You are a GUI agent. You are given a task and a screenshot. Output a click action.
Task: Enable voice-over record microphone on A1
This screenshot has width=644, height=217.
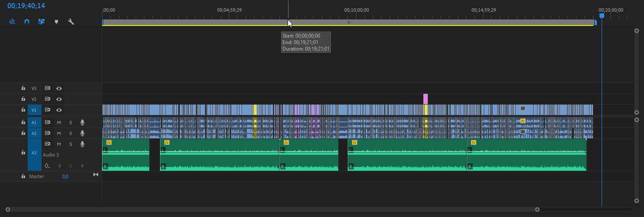coord(82,122)
